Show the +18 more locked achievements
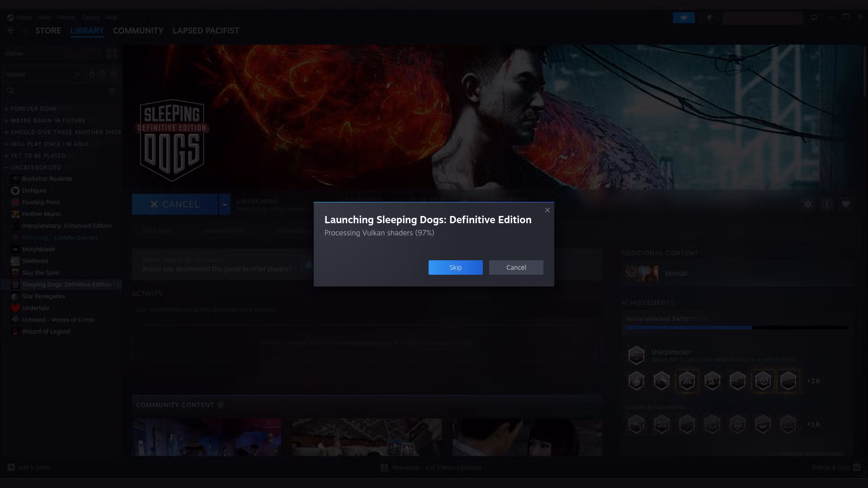 point(813,424)
